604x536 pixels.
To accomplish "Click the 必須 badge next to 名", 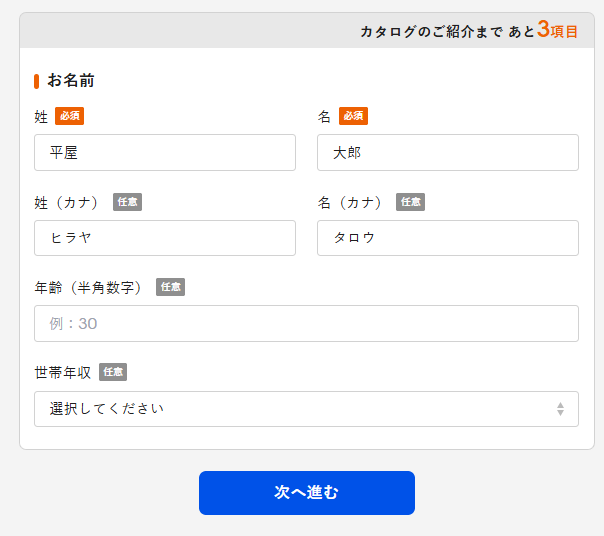I will (x=353, y=116).
